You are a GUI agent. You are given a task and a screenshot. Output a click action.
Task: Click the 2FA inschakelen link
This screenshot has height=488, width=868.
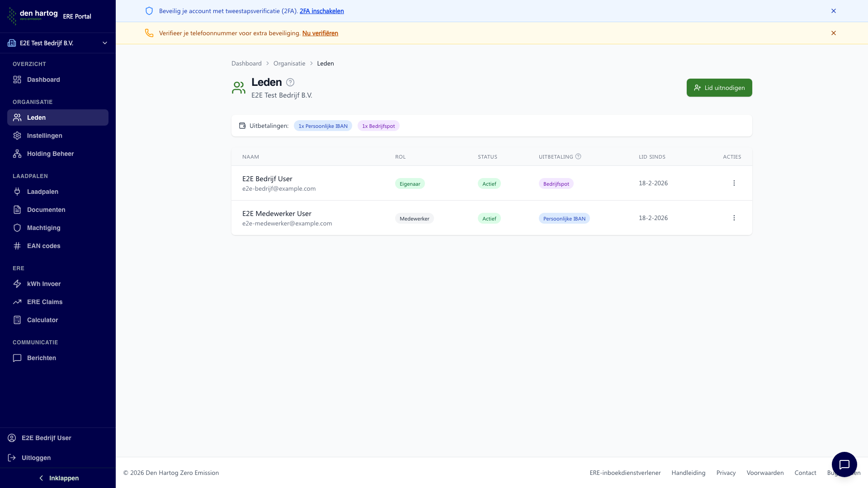tap(321, 11)
